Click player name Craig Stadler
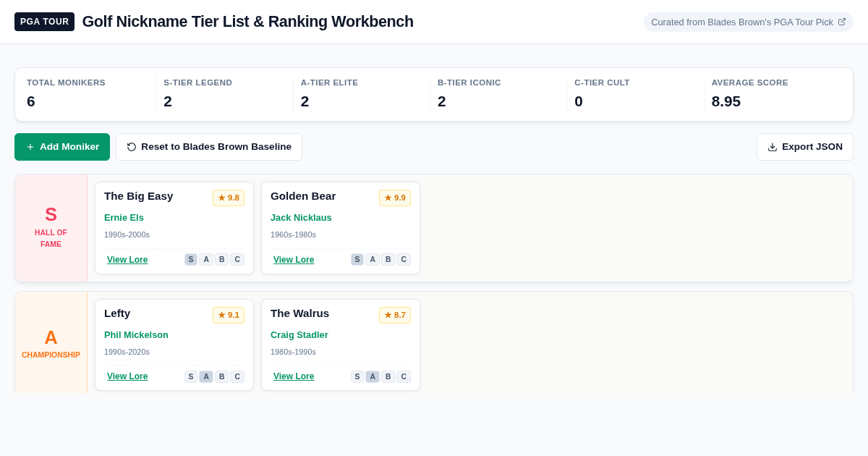 click(299, 335)
